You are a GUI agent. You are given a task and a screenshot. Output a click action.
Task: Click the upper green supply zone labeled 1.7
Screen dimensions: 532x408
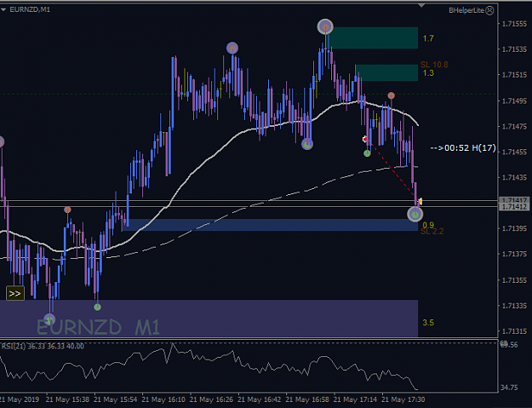[x=374, y=38]
